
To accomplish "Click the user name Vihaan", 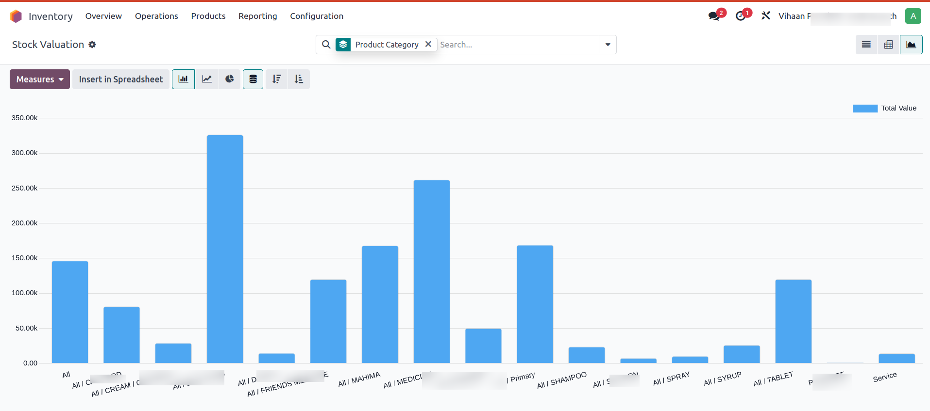I will 792,17.
